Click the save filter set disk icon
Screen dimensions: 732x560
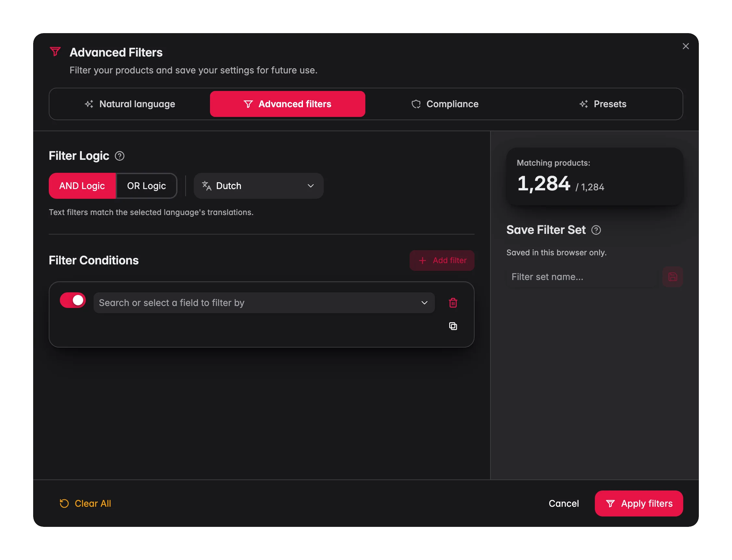click(672, 277)
